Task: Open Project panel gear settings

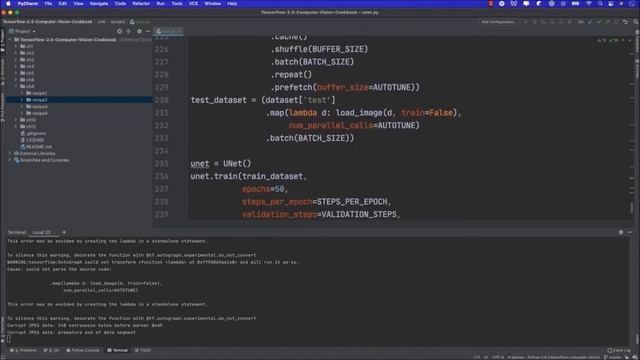Action: pyautogui.click(x=139, y=31)
